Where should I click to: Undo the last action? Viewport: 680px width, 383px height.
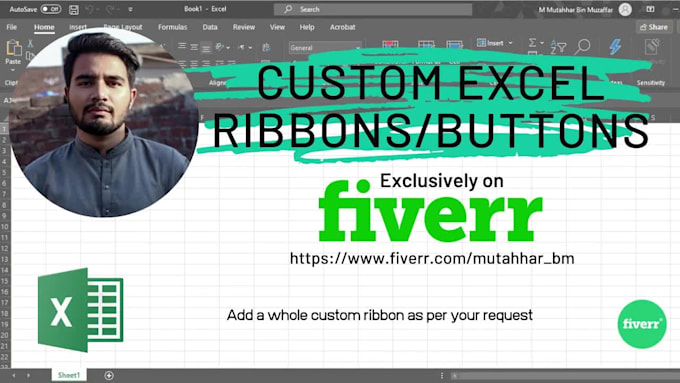click(89, 9)
